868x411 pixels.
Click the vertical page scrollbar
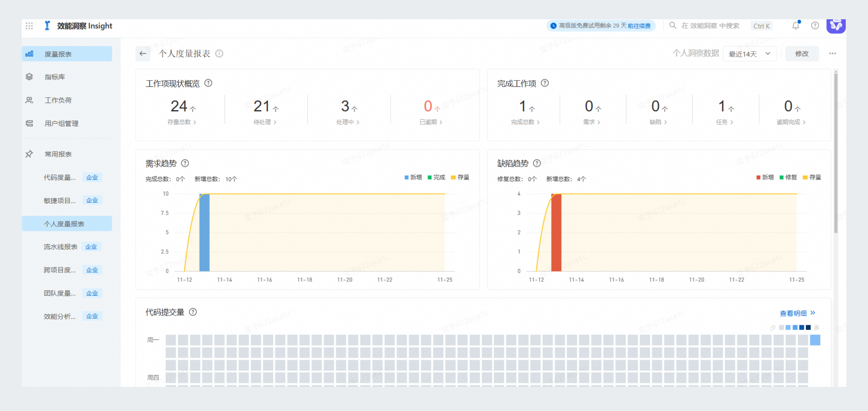(x=836, y=153)
